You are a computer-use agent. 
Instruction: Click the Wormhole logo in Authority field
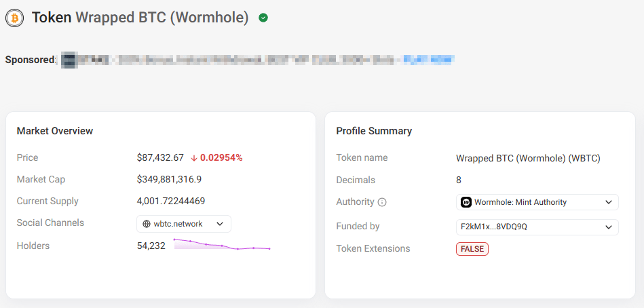tap(466, 202)
